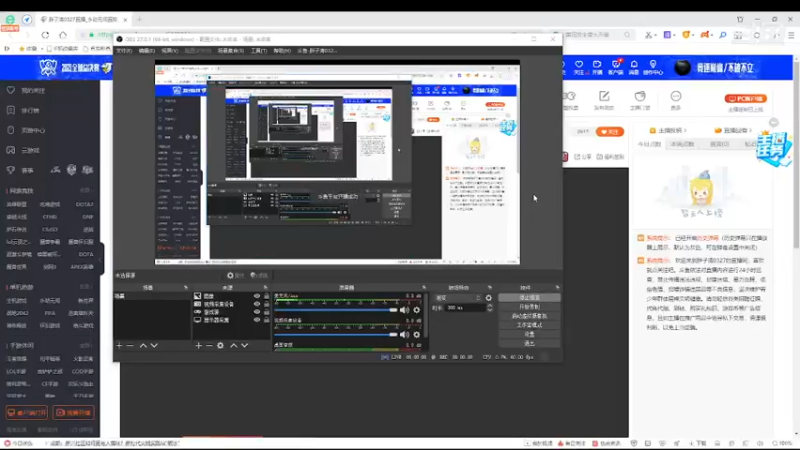Enable 工作室模式 in OBS controls
This screenshot has width=800, height=450.
pyautogui.click(x=529, y=325)
